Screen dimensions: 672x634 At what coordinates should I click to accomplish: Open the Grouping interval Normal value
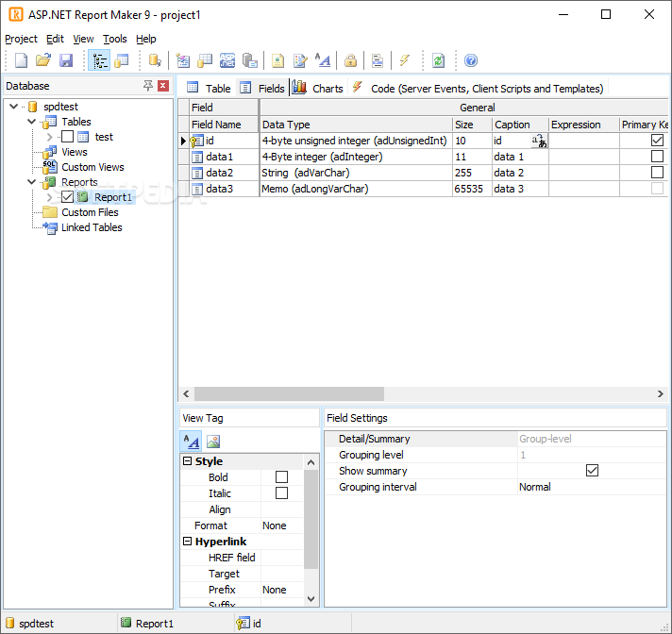pyautogui.click(x=592, y=487)
